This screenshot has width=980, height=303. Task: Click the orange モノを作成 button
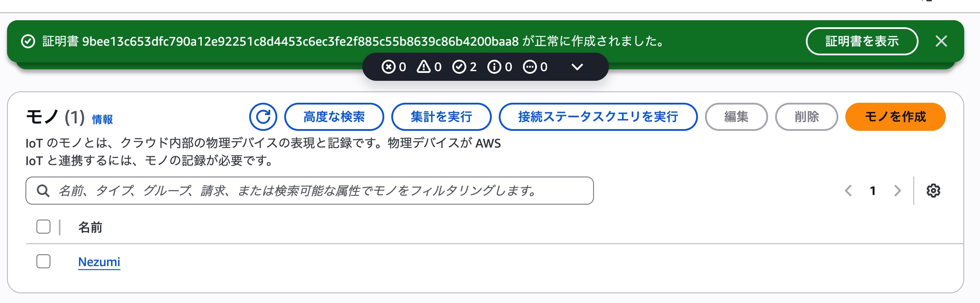895,117
